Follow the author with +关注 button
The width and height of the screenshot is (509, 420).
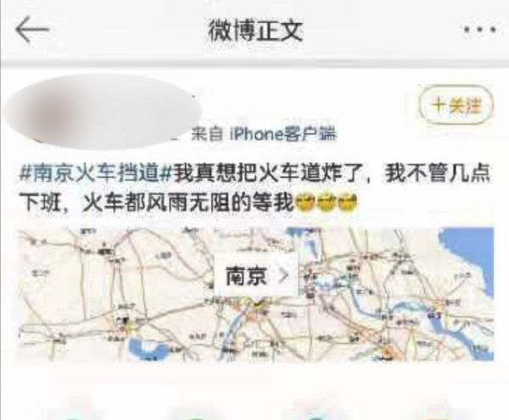pyautogui.click(x=456, y=105)
